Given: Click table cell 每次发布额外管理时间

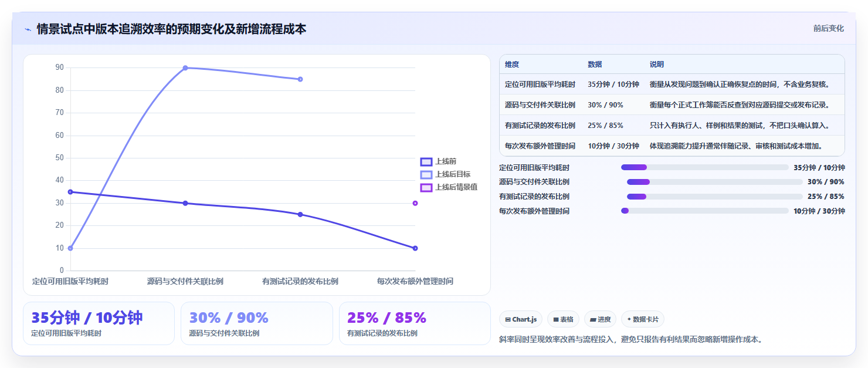Looking at the screenshot, I should 540,146.
